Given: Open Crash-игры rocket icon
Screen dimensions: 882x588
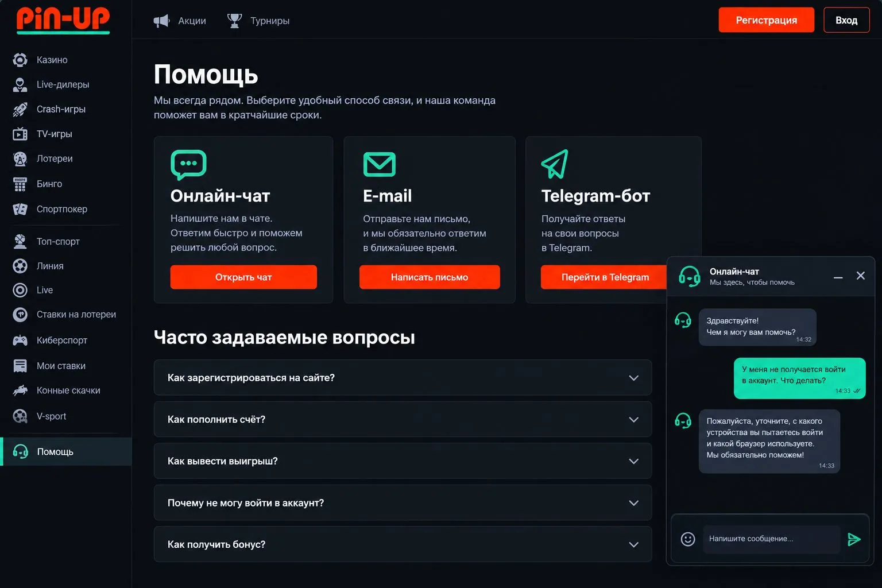Looking at the screenshot, I should tap(20, 109).
